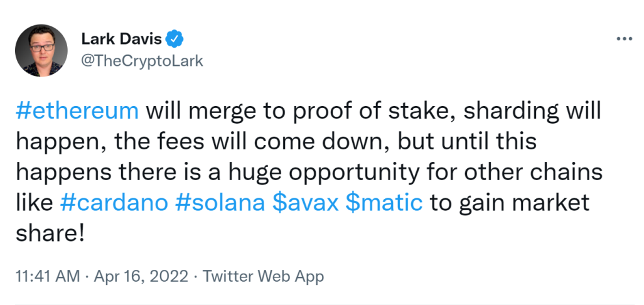Click the Twitter Web App source label
The height and width of the screenshot is (305, 644).
coord(263,276)
